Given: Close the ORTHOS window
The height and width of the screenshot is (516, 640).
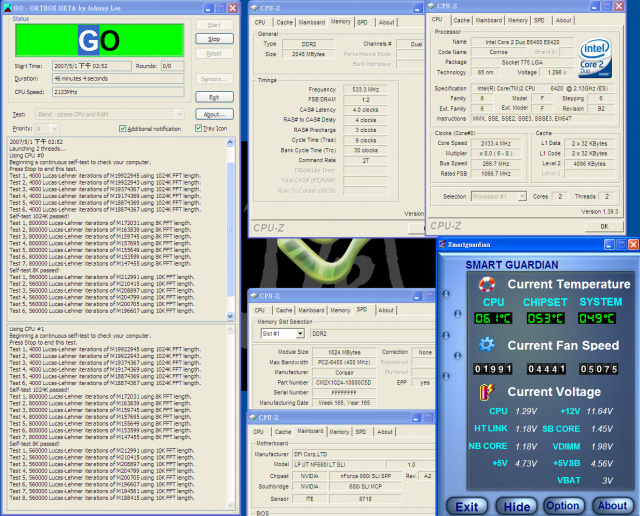Looking at the screenshot, I should (233, 8).
